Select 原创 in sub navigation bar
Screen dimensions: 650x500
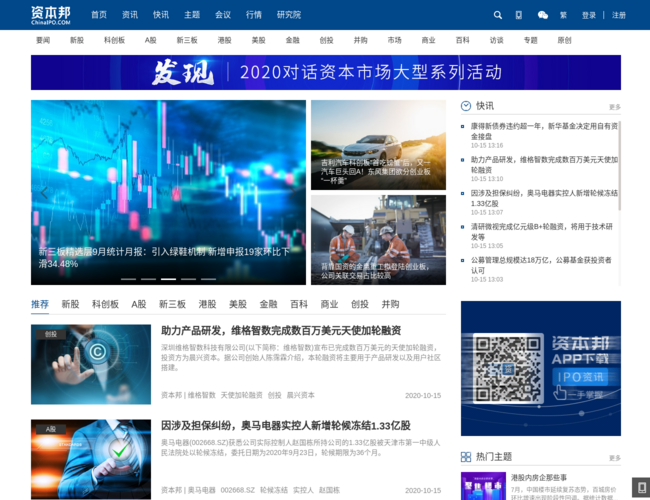(564, 40)
